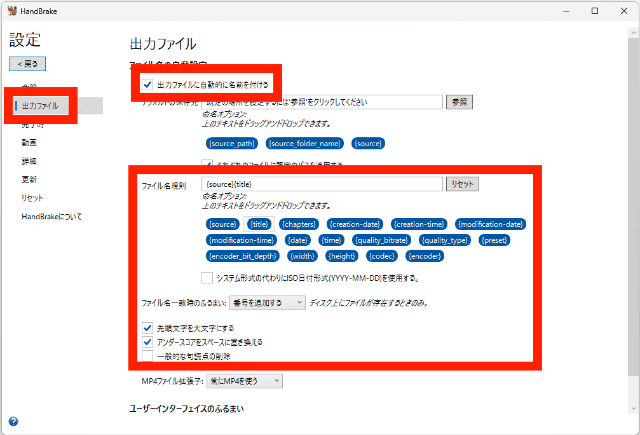Viewport: 640px width, 435px height.
Task: Click the ファイル名規則 format input field
Action: (x=322, y=184)
